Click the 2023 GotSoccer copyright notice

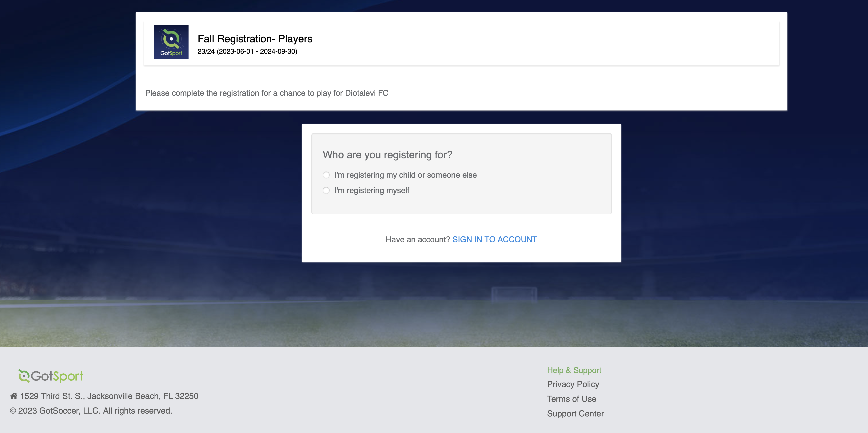(91, 411)
